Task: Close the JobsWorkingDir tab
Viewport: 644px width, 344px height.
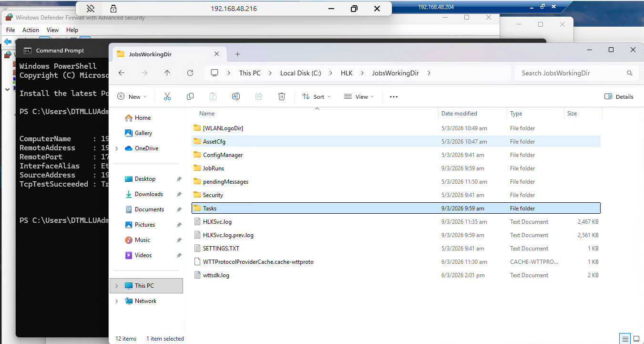Action: click(x=217, y=54)
